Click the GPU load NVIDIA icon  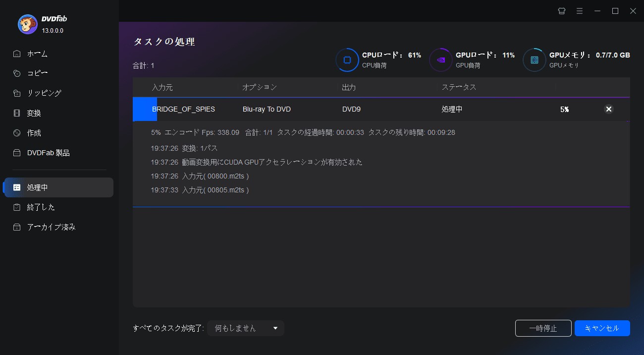[440, 60]
